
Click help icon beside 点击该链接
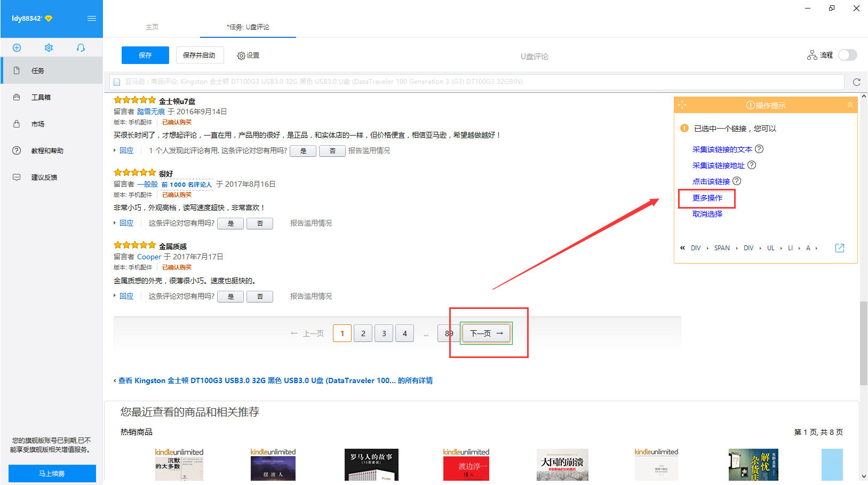(737, 181)
